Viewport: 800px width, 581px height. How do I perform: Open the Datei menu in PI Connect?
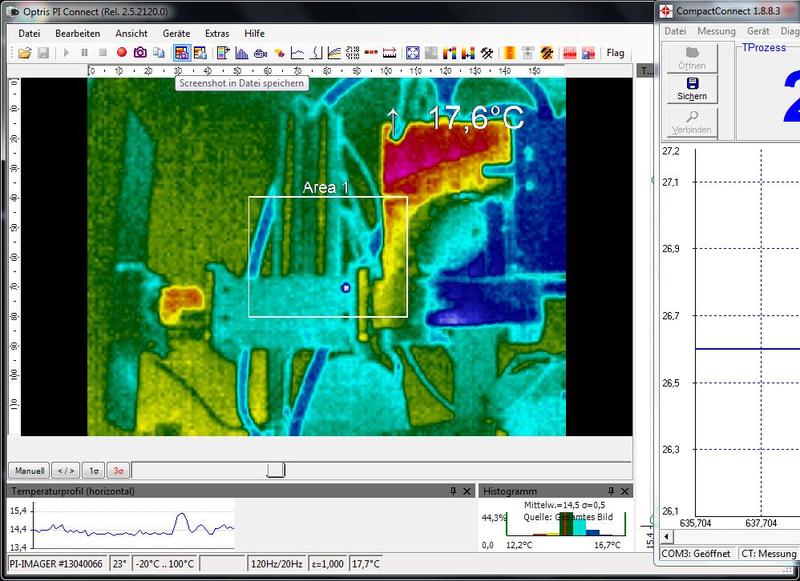29,33
